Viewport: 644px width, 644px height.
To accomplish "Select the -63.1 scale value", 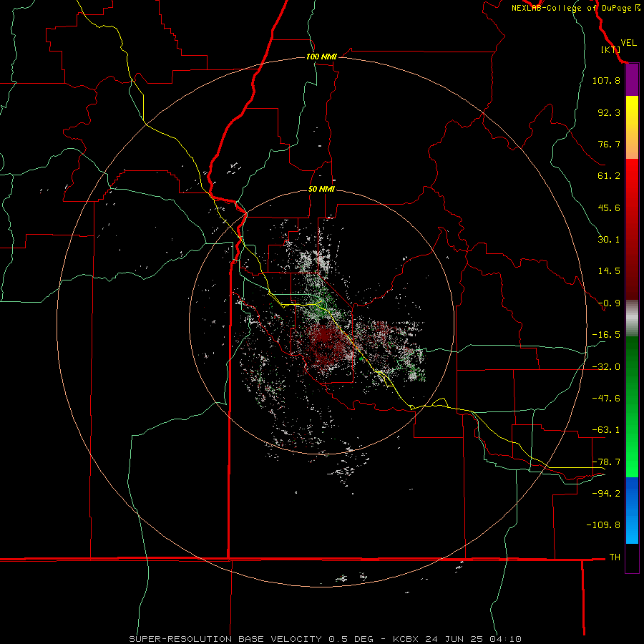I will (606, 430).
